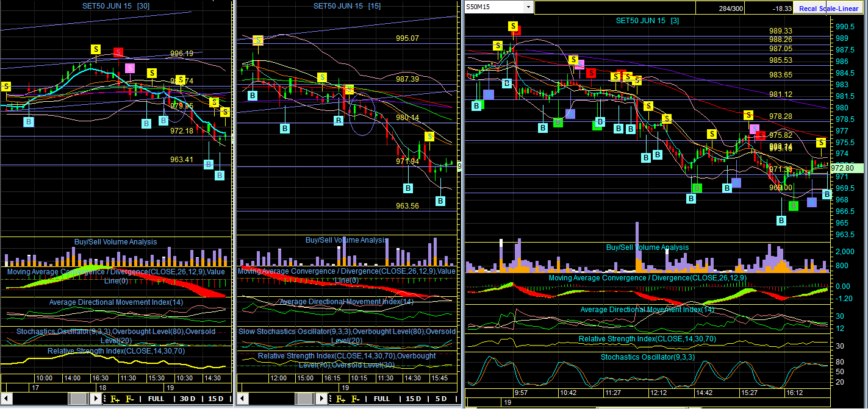
Task: Click FULL button in the 15-minute chart toolbar
Action: [382, 399]
